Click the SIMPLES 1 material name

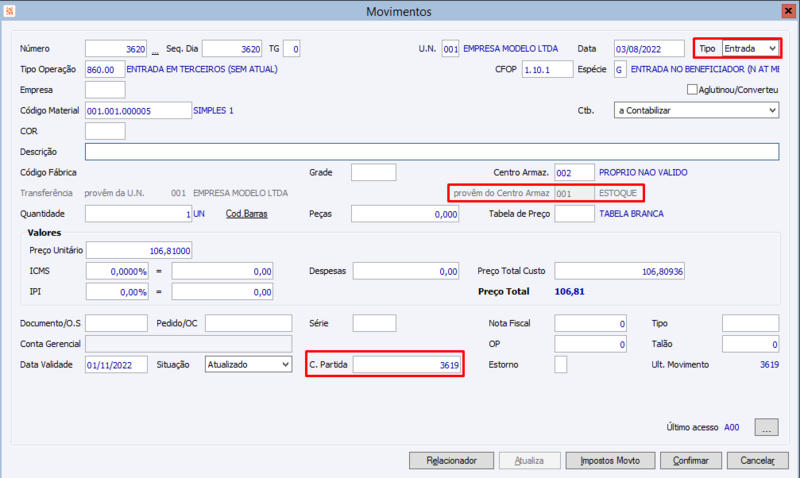[213, 110]
